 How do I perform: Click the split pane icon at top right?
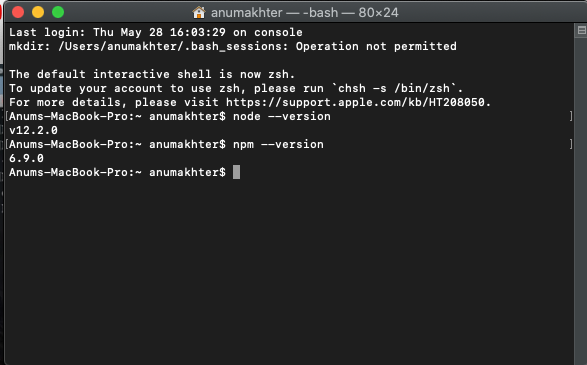(581, 30)
